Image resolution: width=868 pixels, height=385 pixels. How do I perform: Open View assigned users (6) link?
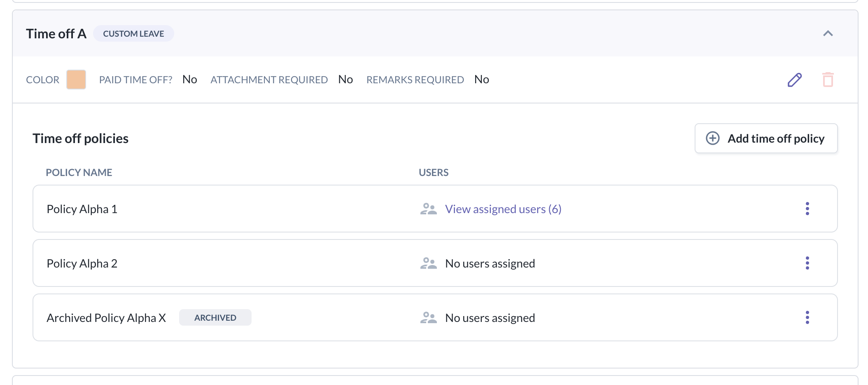pos(503,209)
